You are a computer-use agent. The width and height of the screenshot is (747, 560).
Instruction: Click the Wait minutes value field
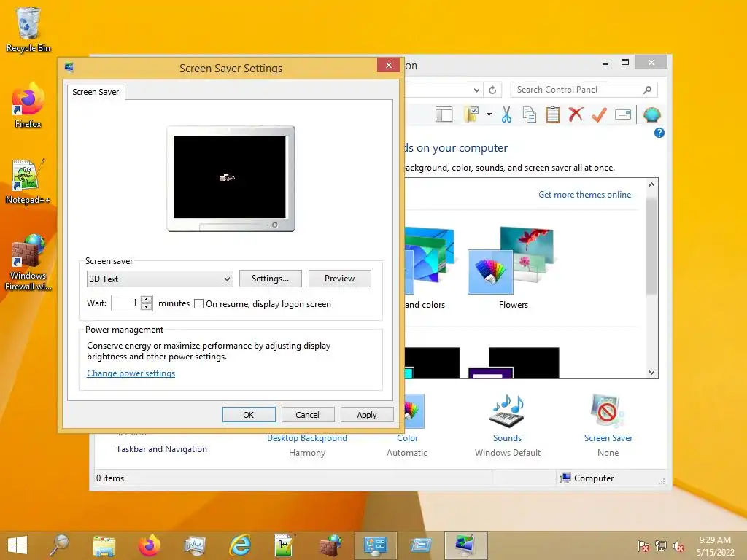[x=125, y=303]
